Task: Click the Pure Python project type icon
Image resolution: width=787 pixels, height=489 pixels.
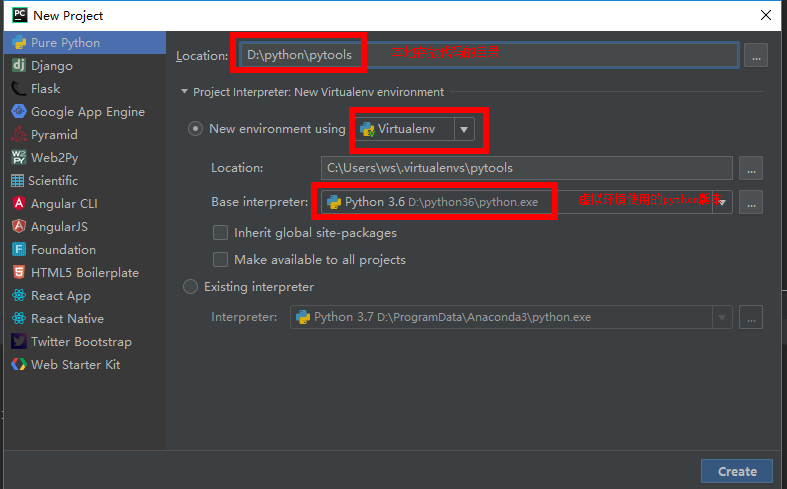Action: [19, 43]
